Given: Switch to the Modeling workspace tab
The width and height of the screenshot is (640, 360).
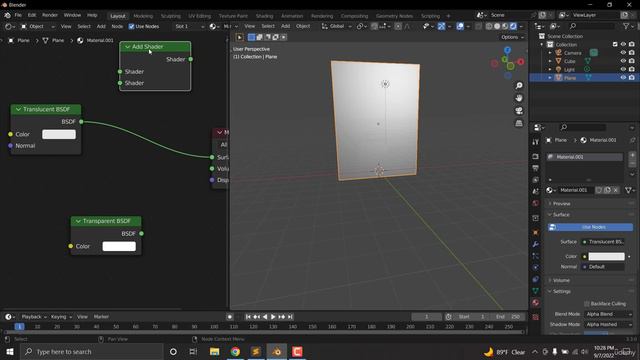Looking at the screenshot, I should [x=143, y=16].
